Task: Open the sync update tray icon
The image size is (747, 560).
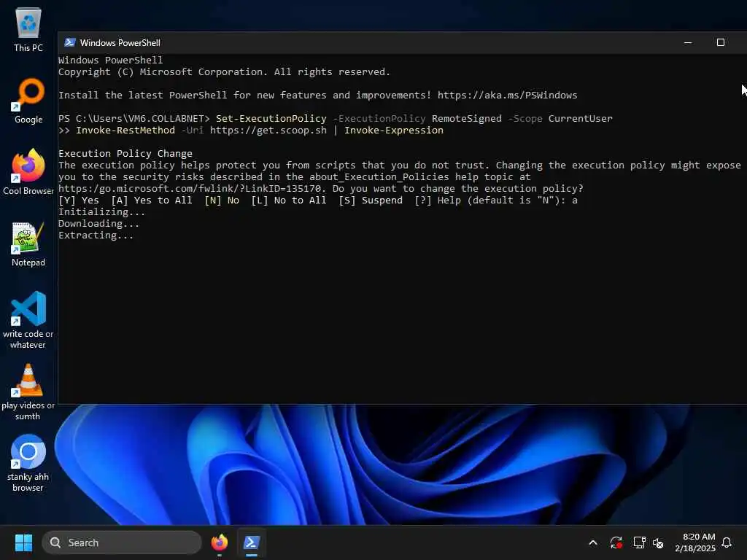Action: (616, 542)
